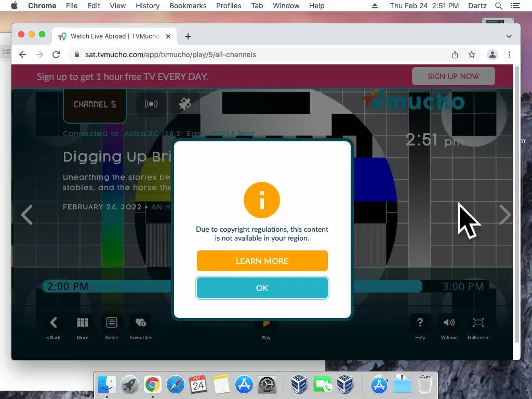Open the More grid icon
The width and height of the screenshot is (532, 399).
(x=83, y=323)
